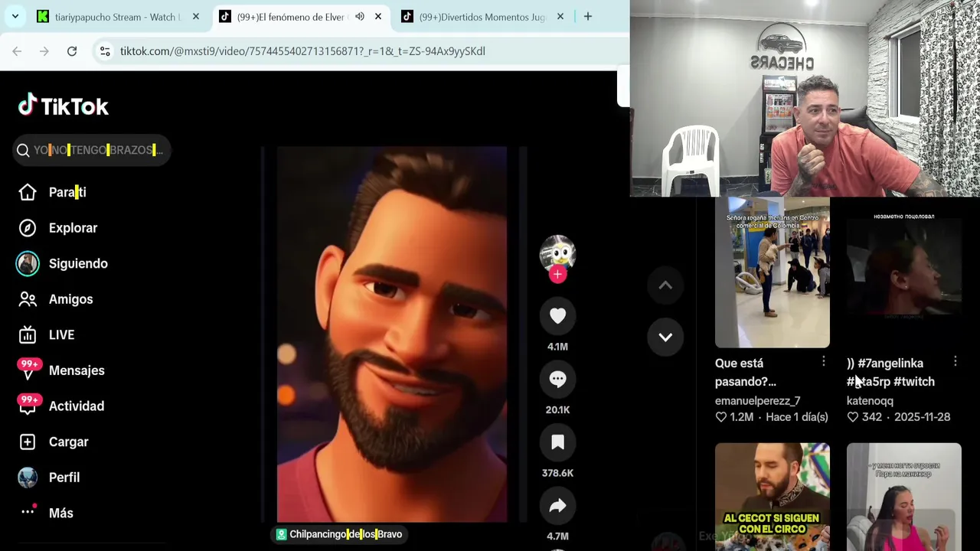Open the Cargar upload page
This screenshot has width=980, height=551.
coord(68,442)
